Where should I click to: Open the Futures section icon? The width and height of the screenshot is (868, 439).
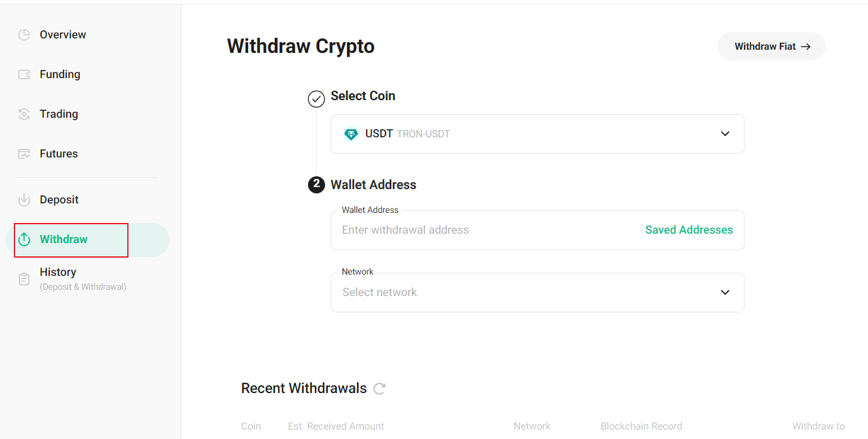pyautogui.click(x=24, y=153)
